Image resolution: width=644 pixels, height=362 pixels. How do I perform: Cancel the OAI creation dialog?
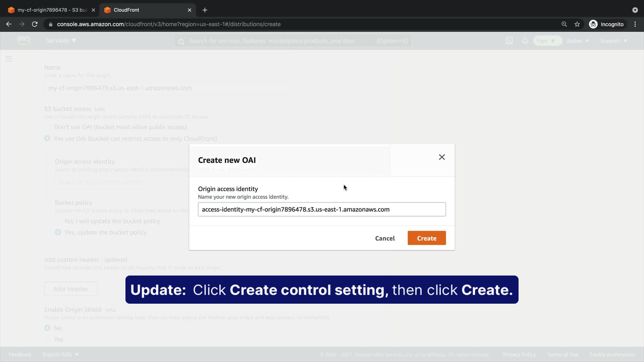click(385, 238)
